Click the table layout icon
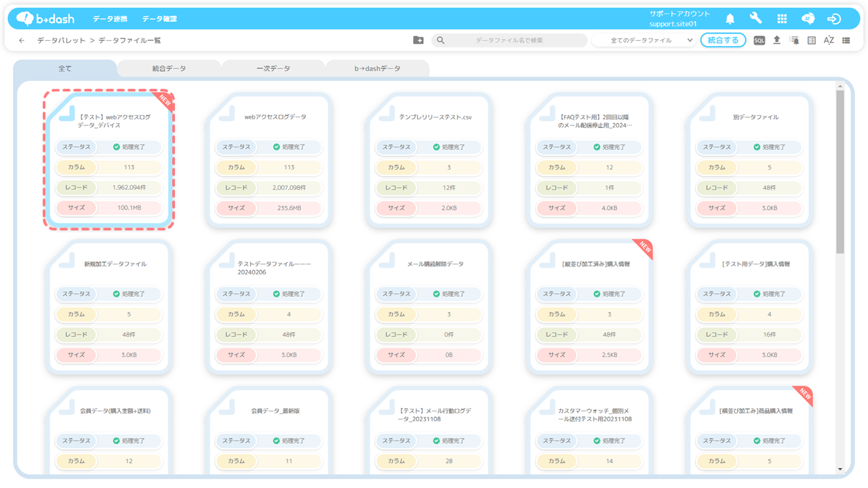 coord(812,41)
